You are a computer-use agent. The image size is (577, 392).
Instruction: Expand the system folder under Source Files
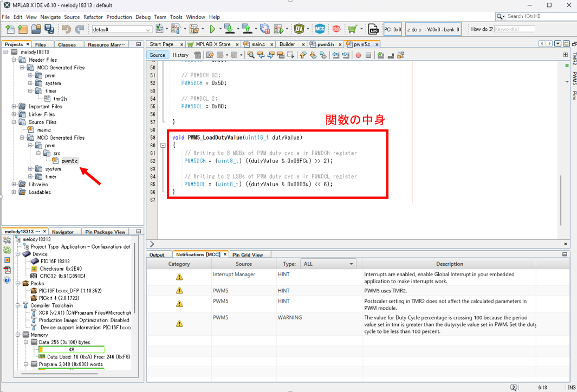pos(30,169)
